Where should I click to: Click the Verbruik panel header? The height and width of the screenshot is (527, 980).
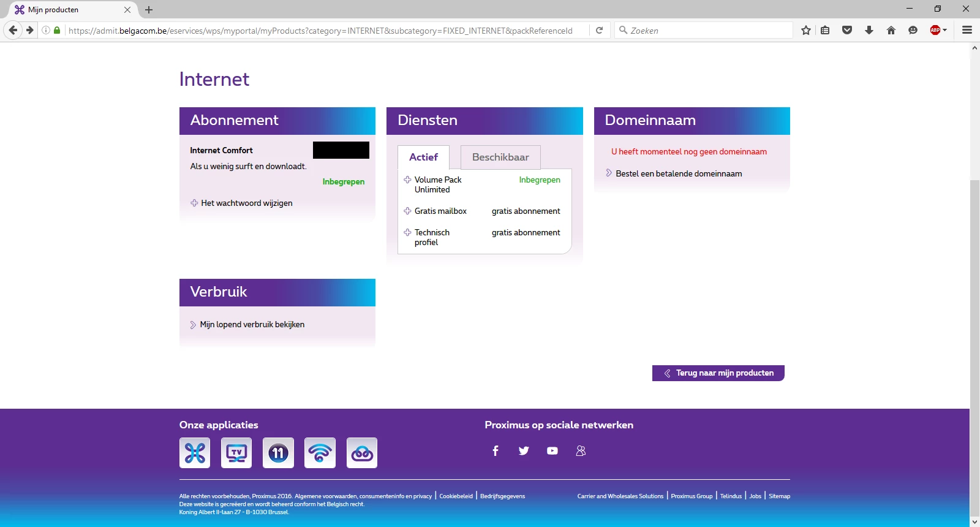coord(277,292)
